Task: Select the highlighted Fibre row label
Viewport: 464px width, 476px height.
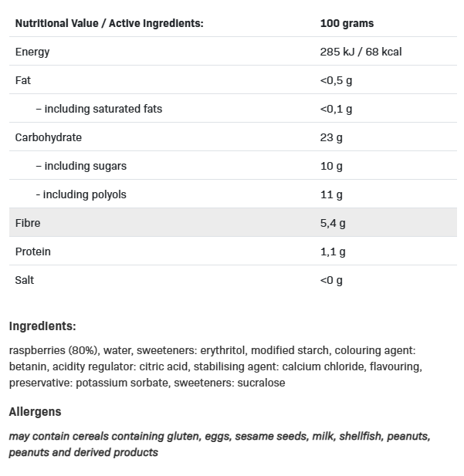Action: (x=28, y=223)
